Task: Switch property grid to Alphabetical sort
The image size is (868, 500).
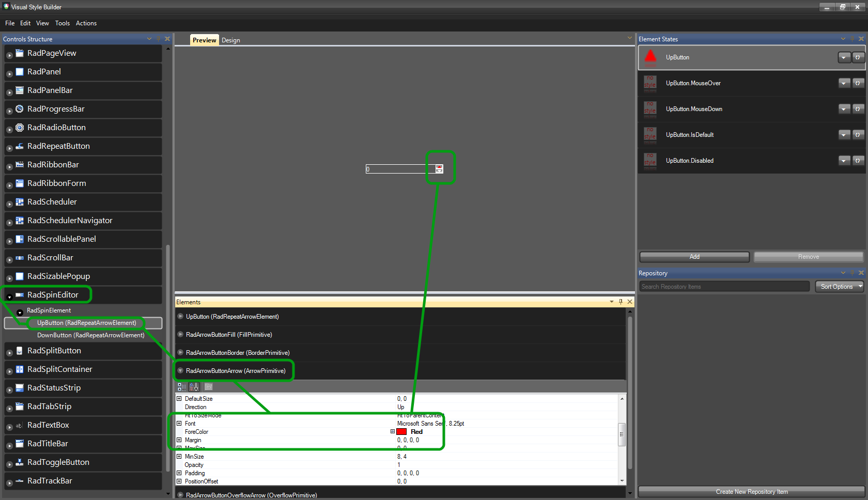Action: [194, 386]
